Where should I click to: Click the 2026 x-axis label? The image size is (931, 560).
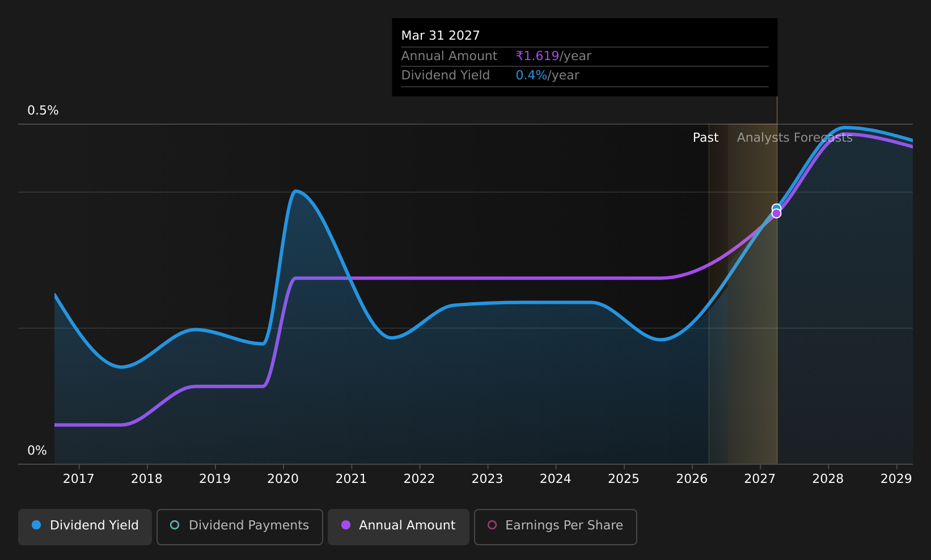(x=692, y=479)
